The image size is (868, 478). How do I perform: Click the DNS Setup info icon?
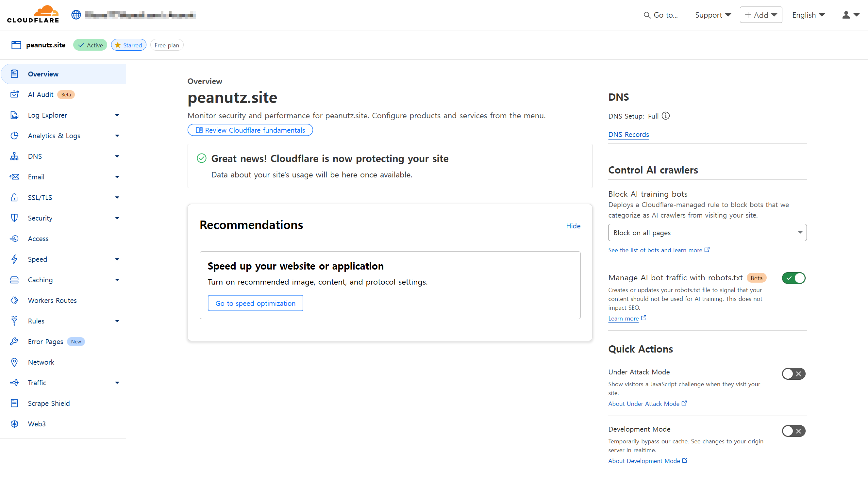[665, 116]
